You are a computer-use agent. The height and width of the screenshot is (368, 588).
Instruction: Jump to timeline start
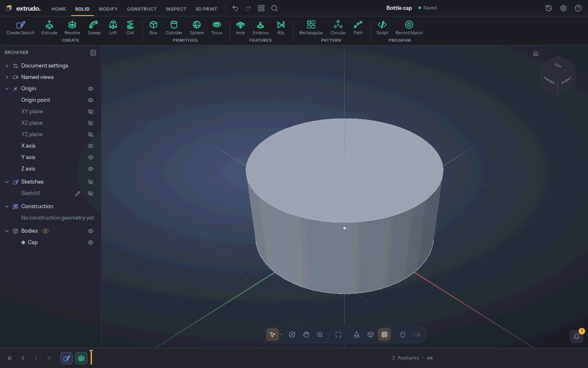point(10,358)
